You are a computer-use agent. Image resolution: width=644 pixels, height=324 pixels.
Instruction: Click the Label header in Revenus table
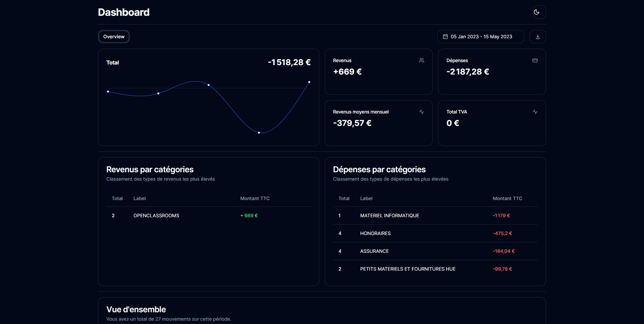pyautogui.click(x=140, y=198)
